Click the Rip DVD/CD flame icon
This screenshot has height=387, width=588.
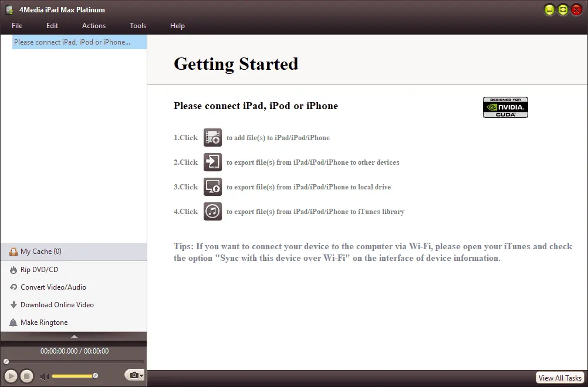point(13,270)
